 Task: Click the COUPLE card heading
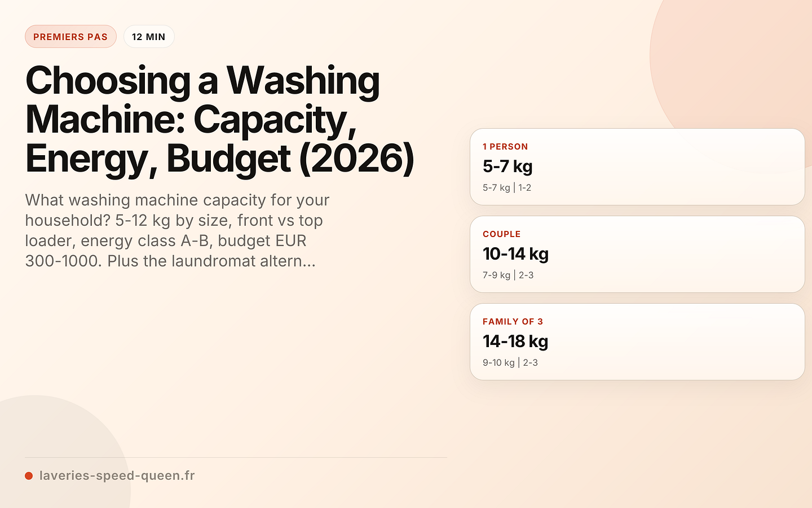pyautogui.click(x=501, y=234)
